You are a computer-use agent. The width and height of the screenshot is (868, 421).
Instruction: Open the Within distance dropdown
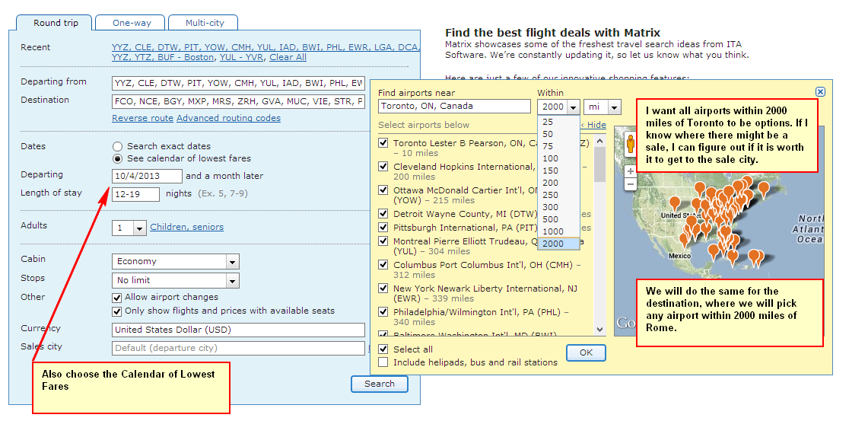coord(558,107)
